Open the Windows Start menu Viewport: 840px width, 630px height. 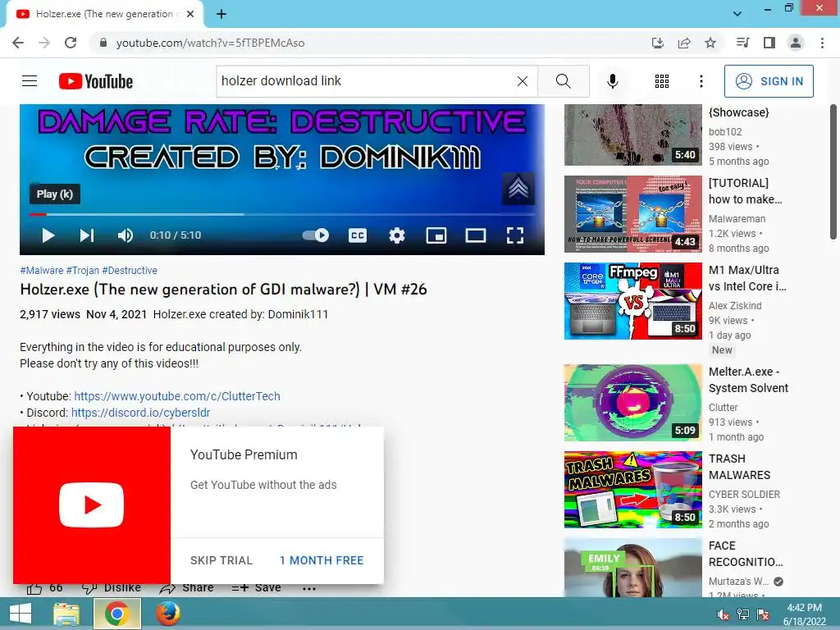coord(21,614)
